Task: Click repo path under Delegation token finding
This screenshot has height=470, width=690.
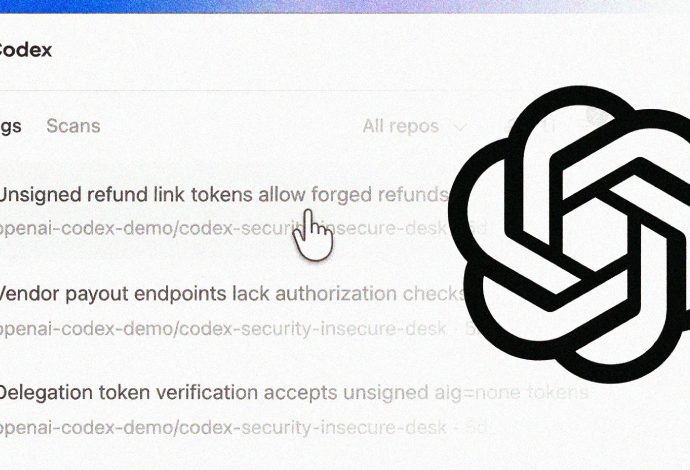Action: click(x=222, y=427)
